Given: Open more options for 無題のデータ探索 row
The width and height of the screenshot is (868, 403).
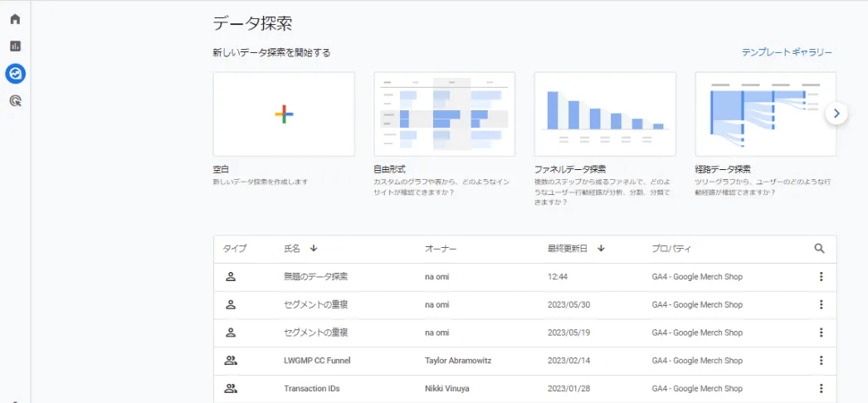Looking at the screenshot, I should click(x=821, y=277).
